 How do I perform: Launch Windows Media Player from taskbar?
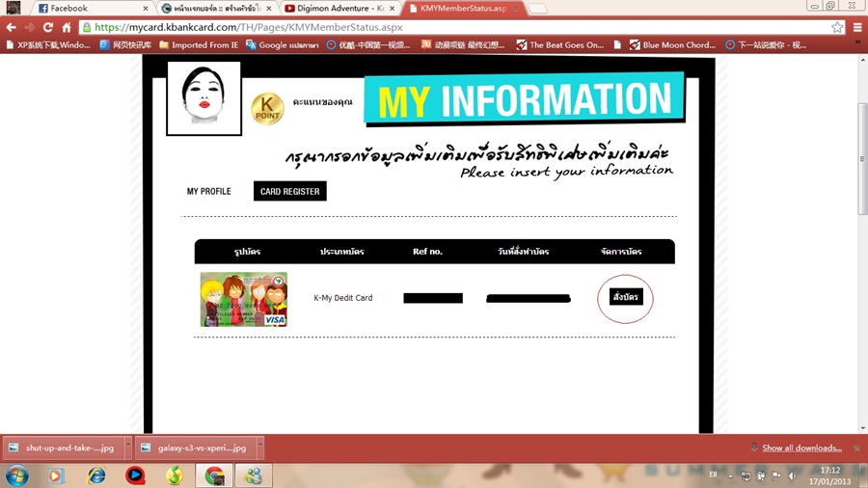[x=55, y=475]
